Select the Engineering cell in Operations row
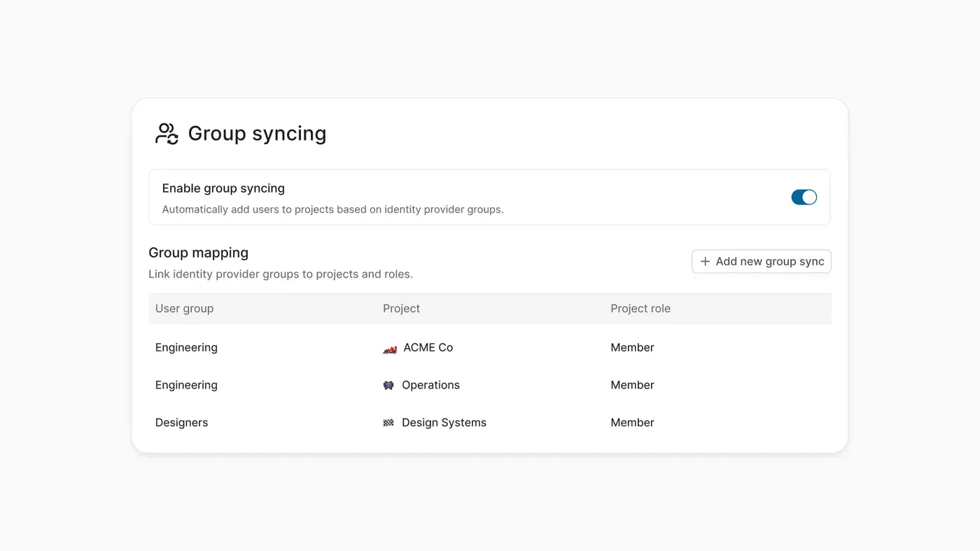This screenshot has height=551, width=980. coord(186,385)
